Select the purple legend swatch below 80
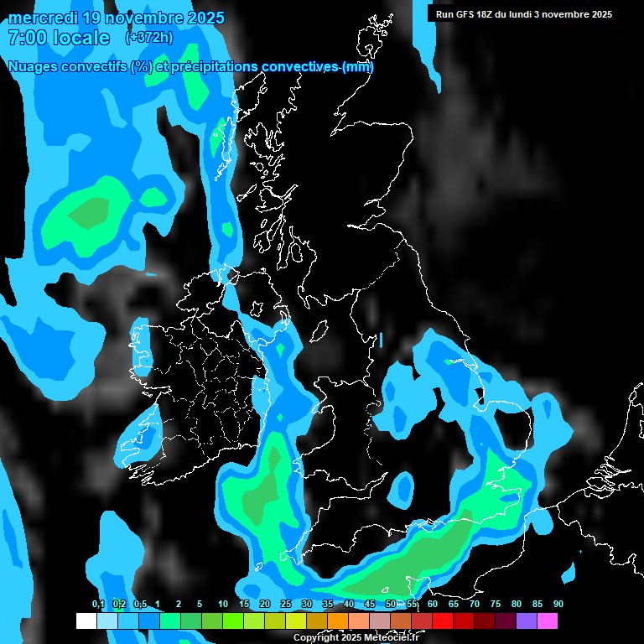644x644 pixels. click(x=527, y=621)
